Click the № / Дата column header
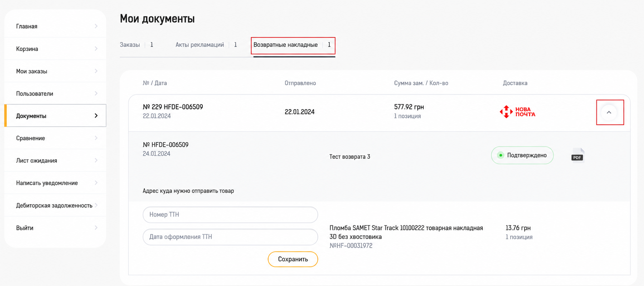The width and height of the screenshot is (644, 286). point(155,83)
